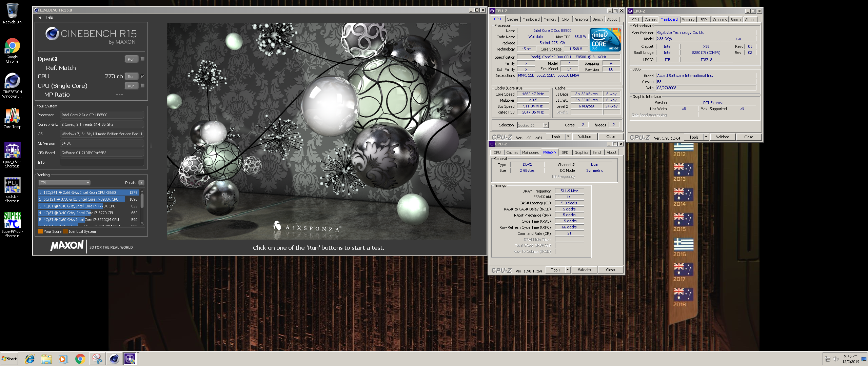
Task: Switch to CPU-Z in the taskbar
Action: point(130,359)
